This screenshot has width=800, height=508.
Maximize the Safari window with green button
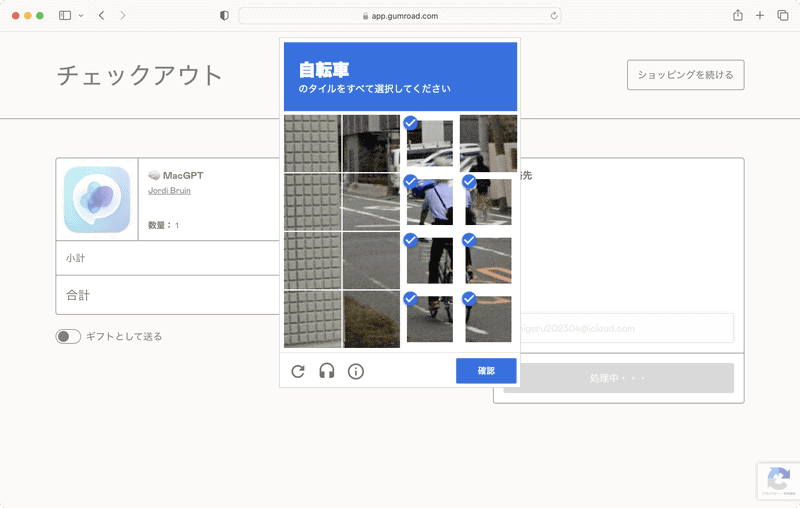40,16
